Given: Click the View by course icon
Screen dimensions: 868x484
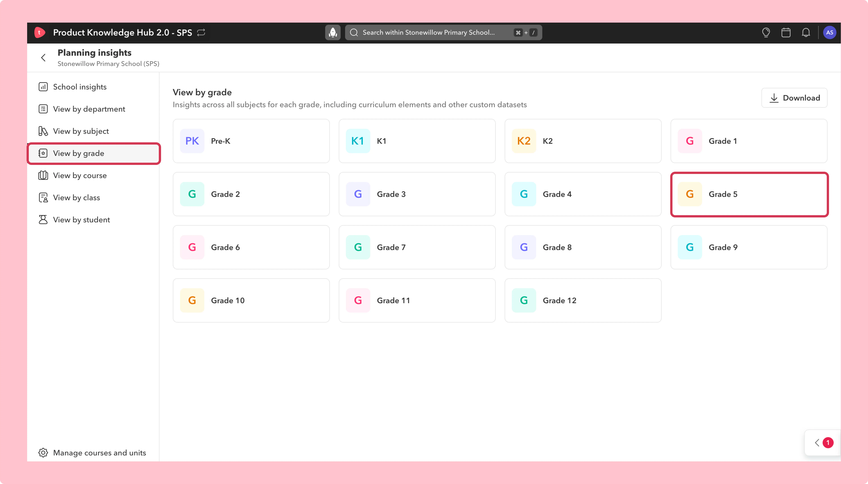Looking at the screenshot, I should point(43,175).
